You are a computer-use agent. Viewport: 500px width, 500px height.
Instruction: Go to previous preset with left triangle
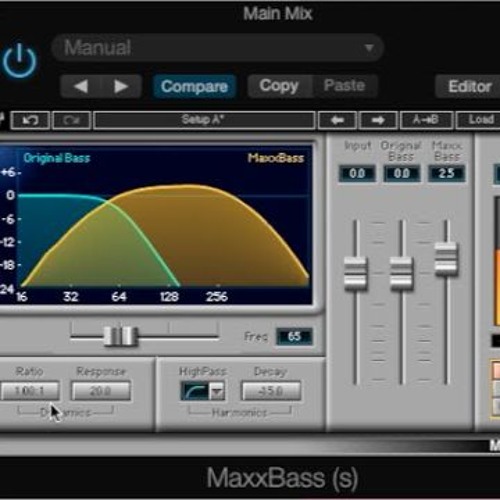[81, 86]
